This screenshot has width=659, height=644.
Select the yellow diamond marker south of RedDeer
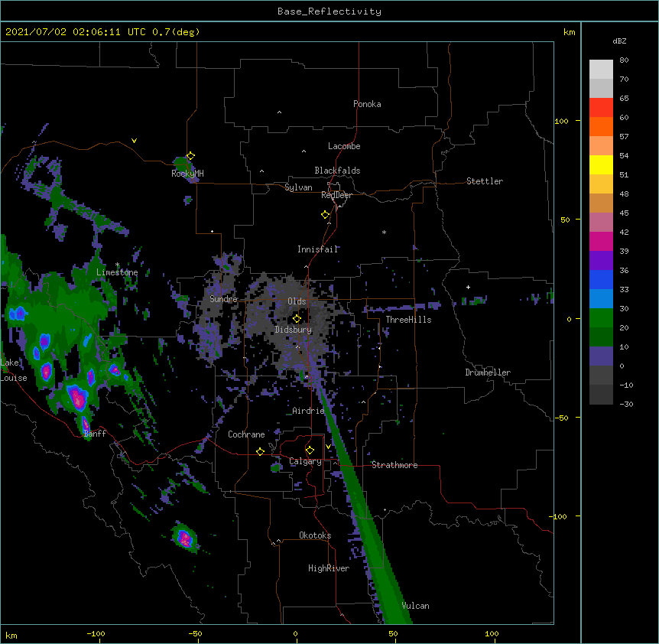325,215
